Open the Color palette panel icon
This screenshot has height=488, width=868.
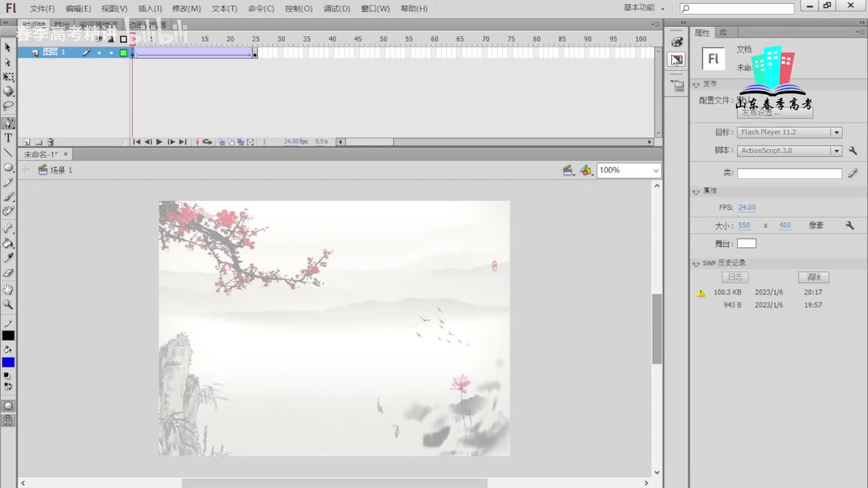pyautogui.click(x=677, y=42)
